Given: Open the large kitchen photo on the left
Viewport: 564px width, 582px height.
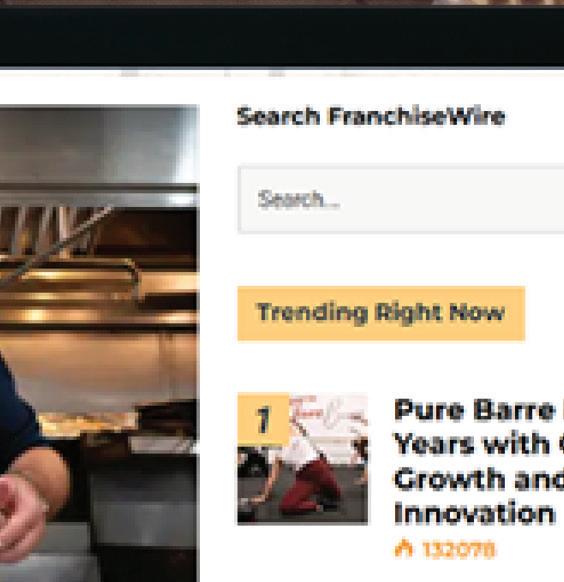Looking at the screenshot, I should 99,343.
